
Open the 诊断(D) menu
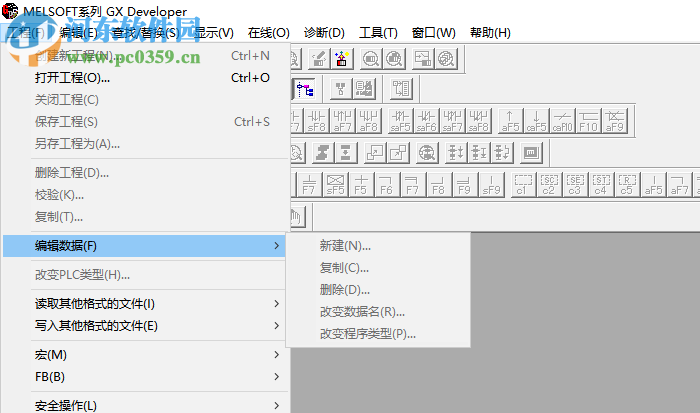(x=324, y=33)
